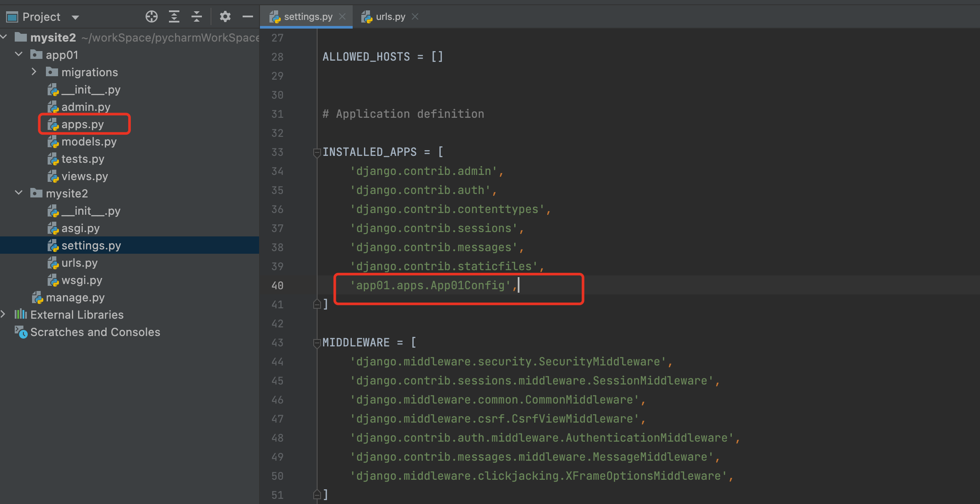Image resolution: width=980 pixels, height=504 pixels.
Task: Collapse the inner mysite2 package folder
Action: click(x=19, y=193)
